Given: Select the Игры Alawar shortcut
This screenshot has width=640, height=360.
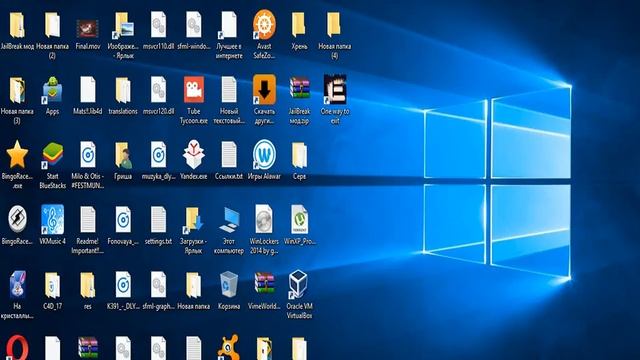Looking at the screenshot, I should click(x=264, y=154).
